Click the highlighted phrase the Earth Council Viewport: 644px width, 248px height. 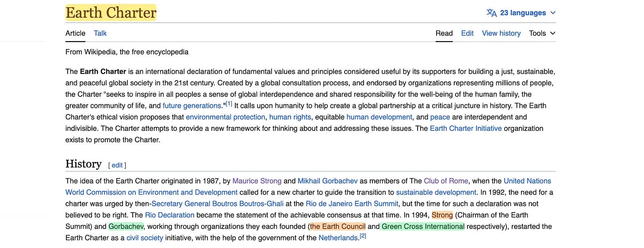click(337, 226)
